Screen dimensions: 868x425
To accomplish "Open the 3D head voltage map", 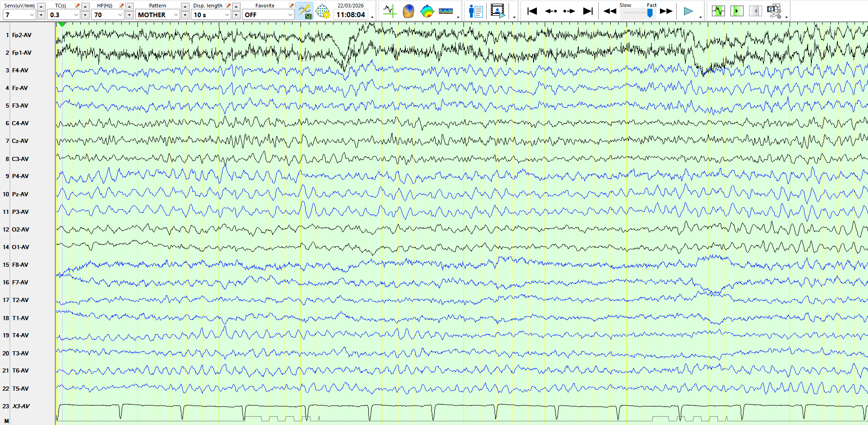I will click(408, 11).
